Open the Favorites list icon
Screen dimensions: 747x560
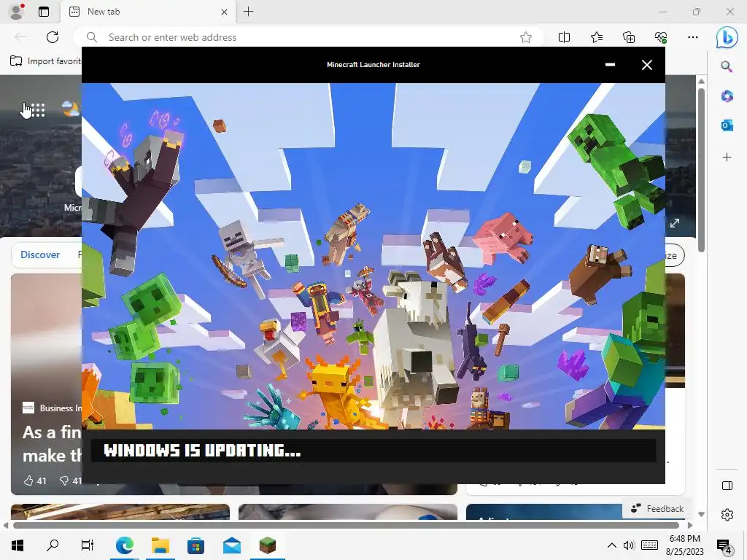coord(597,37)
